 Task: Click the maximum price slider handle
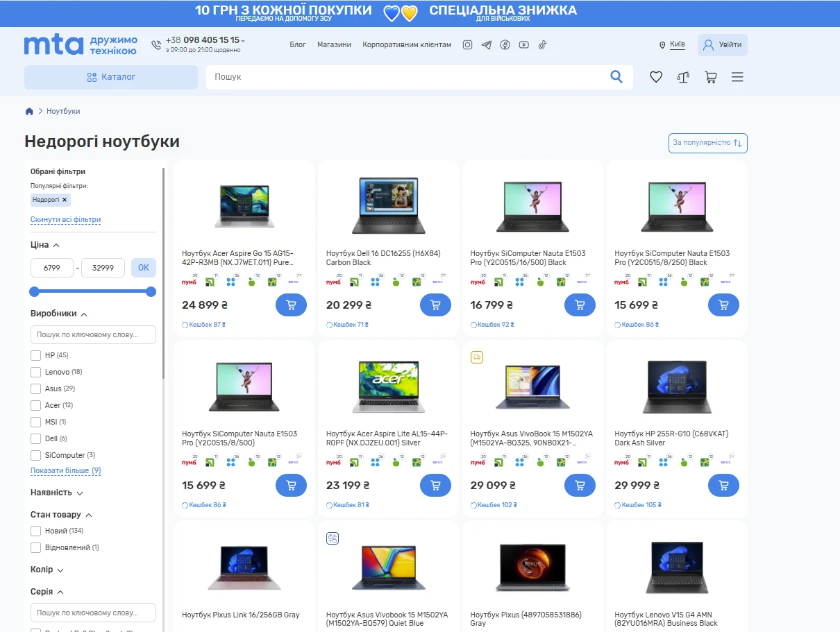pyautogui.click(x=151, y=291)
